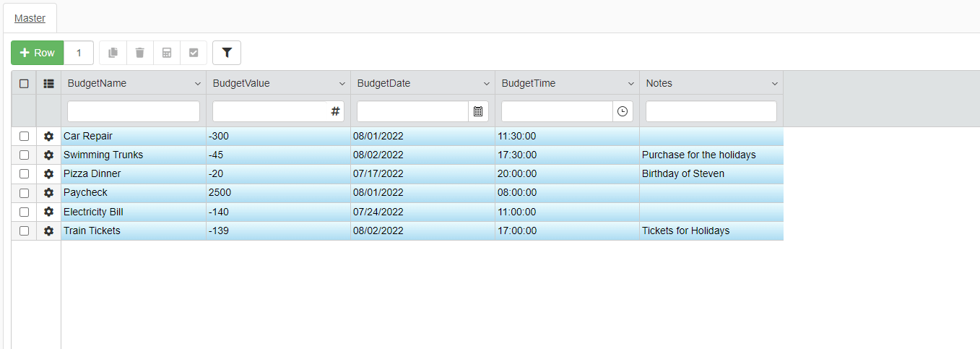Open the filter funnel button
Screen dimensions: 980x349
tap(227, 53)
